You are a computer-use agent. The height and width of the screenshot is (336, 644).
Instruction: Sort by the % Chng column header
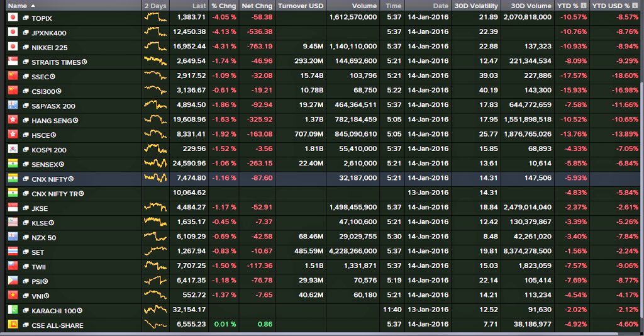coord(224,6)
